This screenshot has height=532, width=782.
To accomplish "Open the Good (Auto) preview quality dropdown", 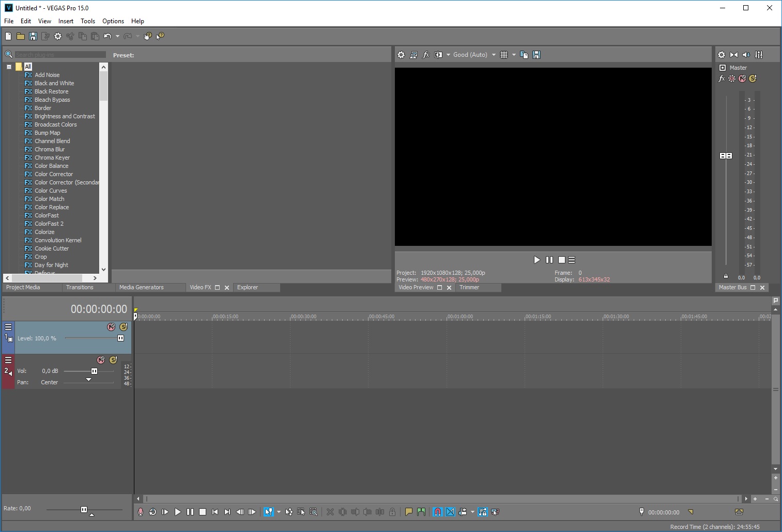I will click(494, 55).
